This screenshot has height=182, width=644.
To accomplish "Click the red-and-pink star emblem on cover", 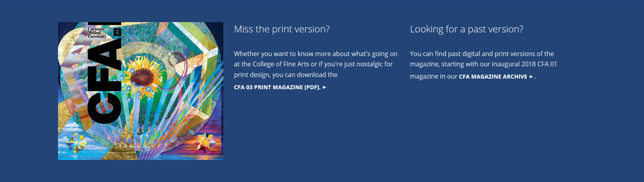I will click(x=206, y=143).
